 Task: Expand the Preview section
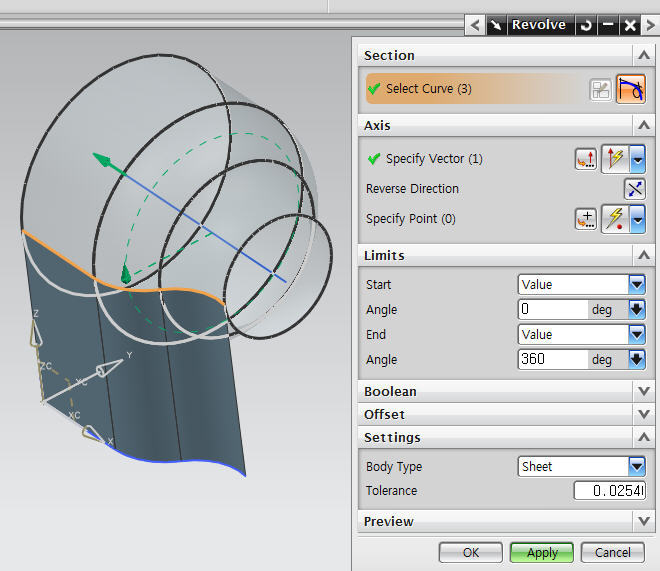[x=643, y=521]
